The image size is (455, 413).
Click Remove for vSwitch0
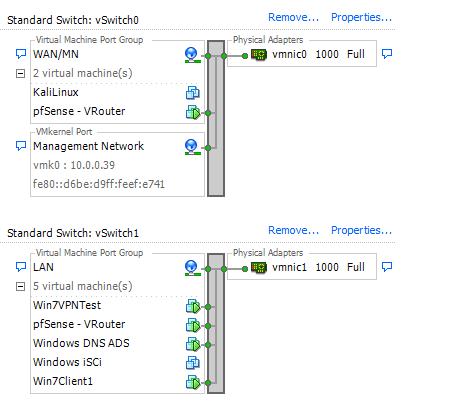pos(293,17)
